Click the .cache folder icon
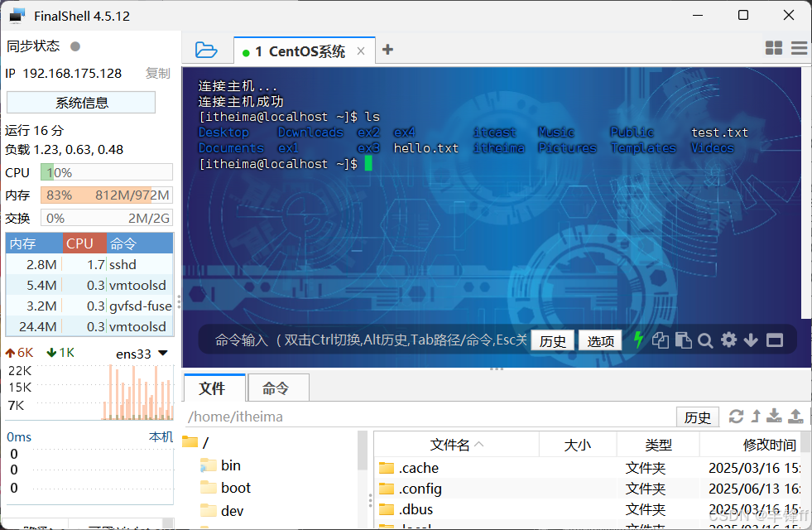 pyautogui.click(x=387, y=468)
